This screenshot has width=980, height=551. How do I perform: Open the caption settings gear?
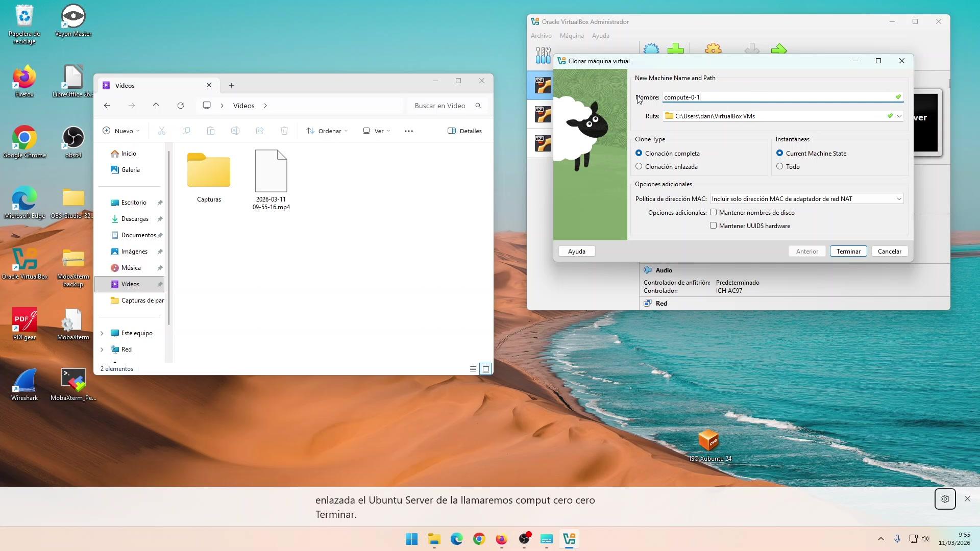pos(945,499)
